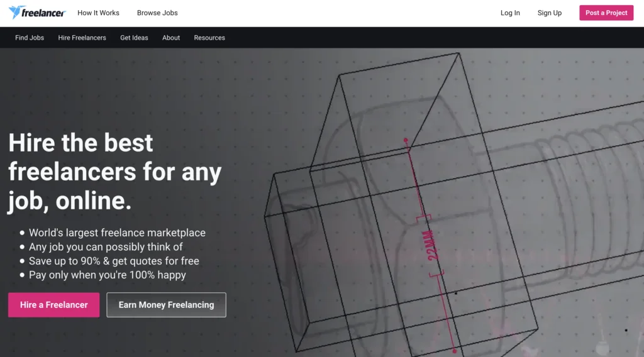Click the Earn Money Freelancing button
The image size is (644, 357).
166,305
